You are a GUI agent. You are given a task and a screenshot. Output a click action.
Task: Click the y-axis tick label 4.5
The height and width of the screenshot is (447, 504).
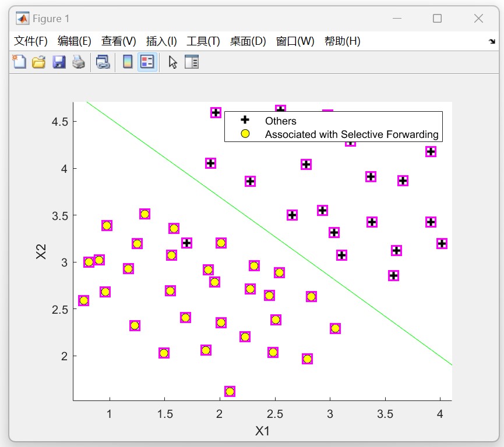pos(60,122)
